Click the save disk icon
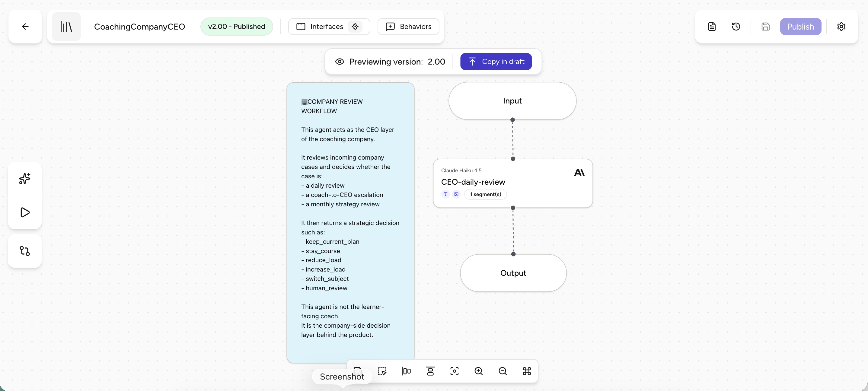Screen dimensions: 868x391 (x=765, y=27)
